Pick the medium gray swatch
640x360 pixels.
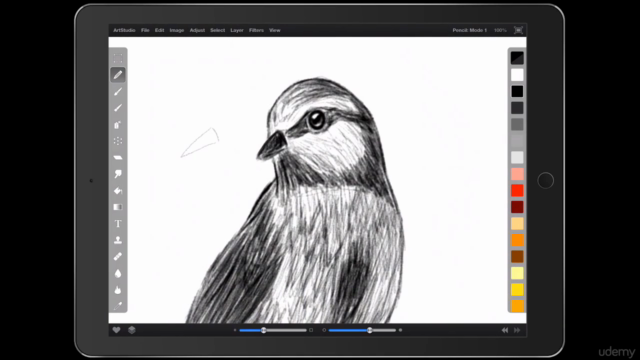[517, 124]
